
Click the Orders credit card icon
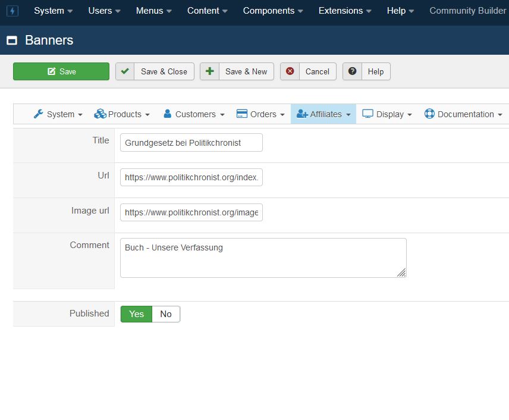[242, 114]
